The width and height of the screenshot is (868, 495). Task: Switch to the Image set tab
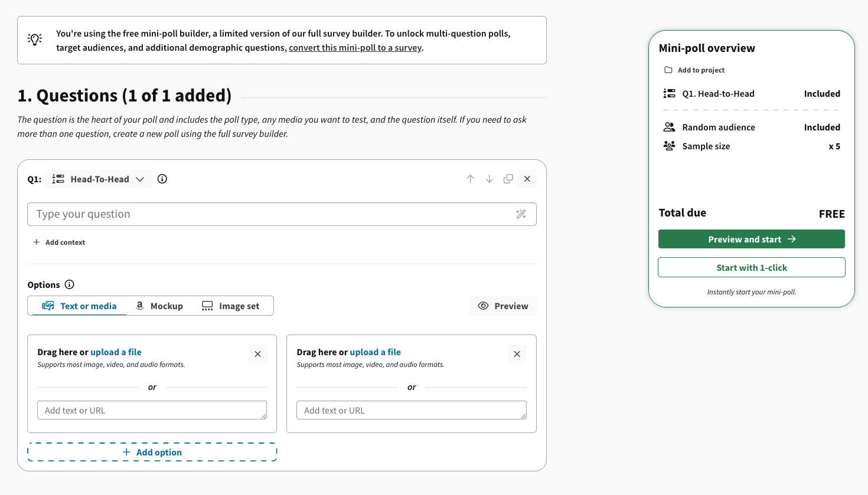[x=231, y=306]
